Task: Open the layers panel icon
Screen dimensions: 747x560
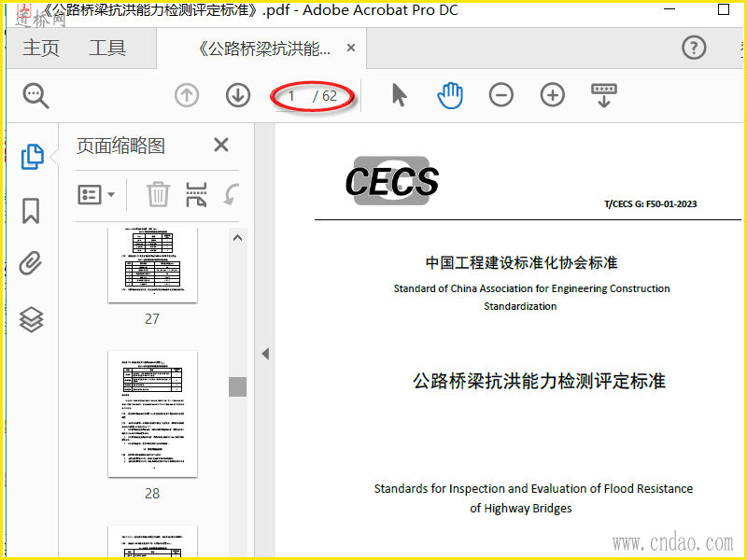Action: click(x=31, y=319)
